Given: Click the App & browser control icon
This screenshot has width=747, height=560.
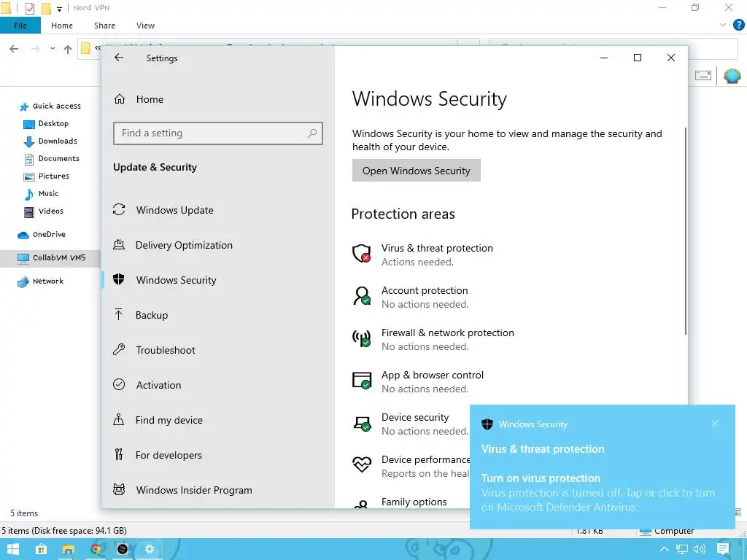Looking at the screenshot, I should [x=362, y=381].
